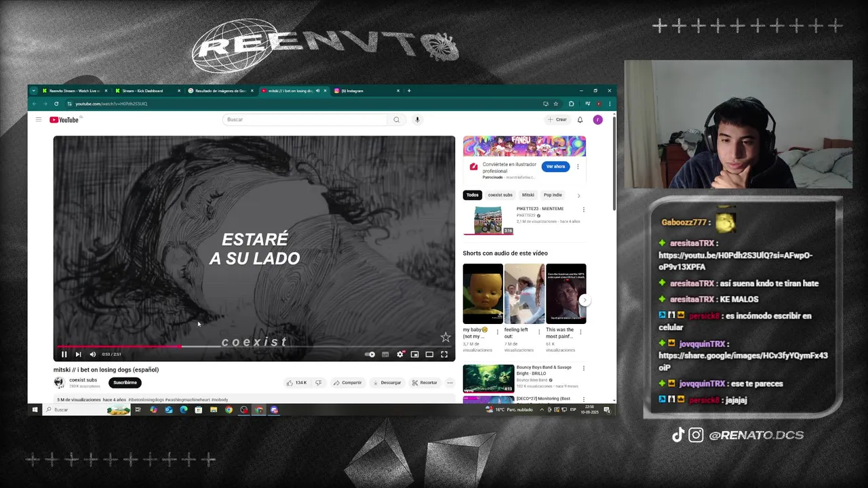The image size is (868, 488).
Task: Open options for PIKETTE23 - MIENTEME
Action: [x=583, y=209]
